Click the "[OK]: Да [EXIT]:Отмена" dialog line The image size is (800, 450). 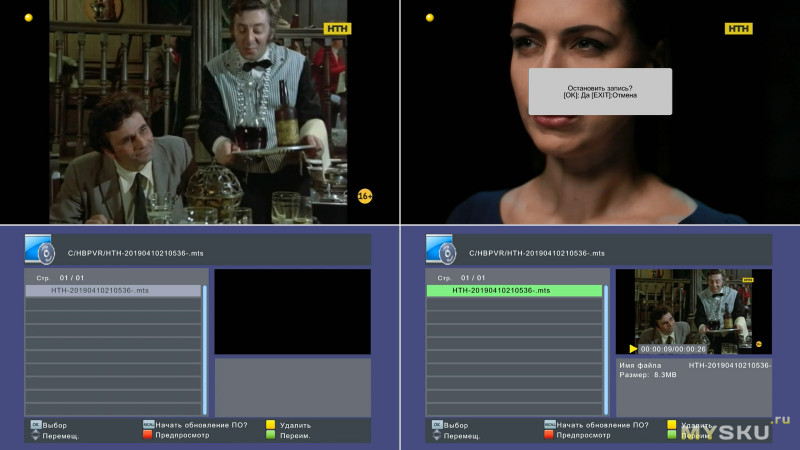click(x=600, y=95)
